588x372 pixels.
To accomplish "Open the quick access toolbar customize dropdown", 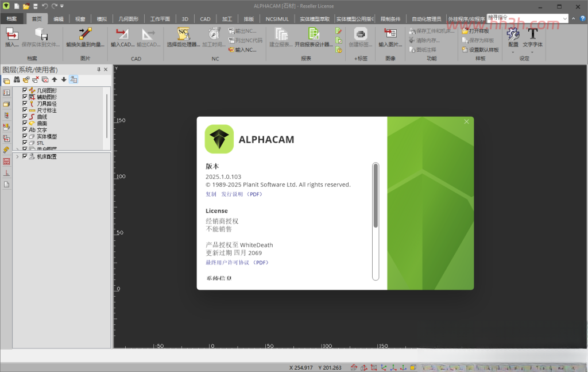I will coord(62,6).
